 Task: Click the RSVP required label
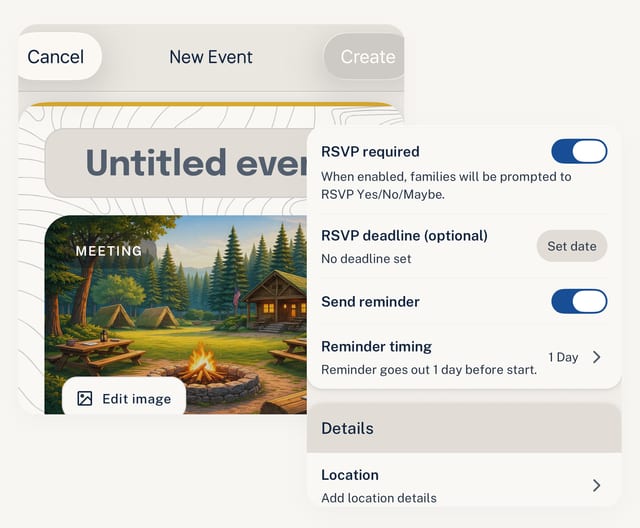click(x=370, y=152)
